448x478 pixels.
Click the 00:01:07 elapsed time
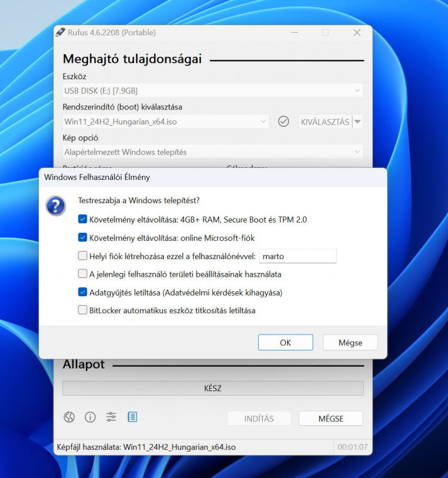(x=352, y=447)
